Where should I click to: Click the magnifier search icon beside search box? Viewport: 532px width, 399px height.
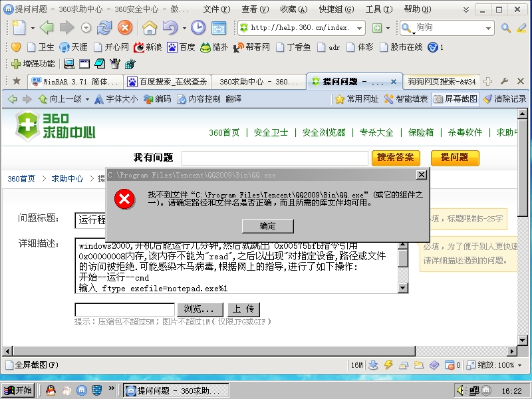(x=506, y=28)
